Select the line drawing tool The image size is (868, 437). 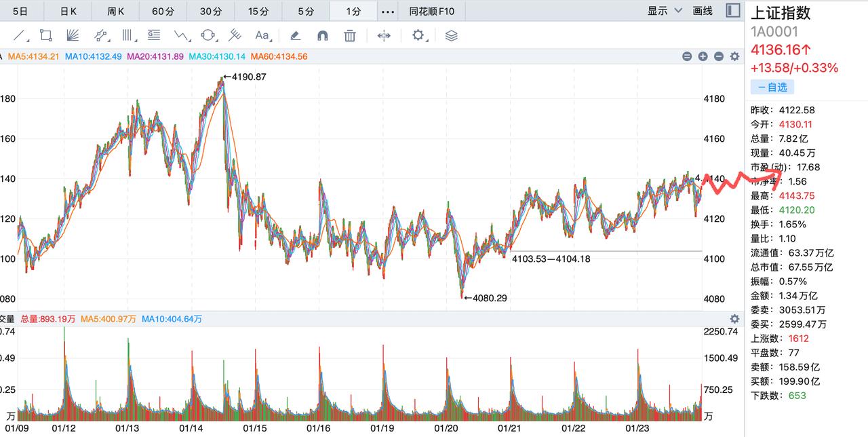20,35
